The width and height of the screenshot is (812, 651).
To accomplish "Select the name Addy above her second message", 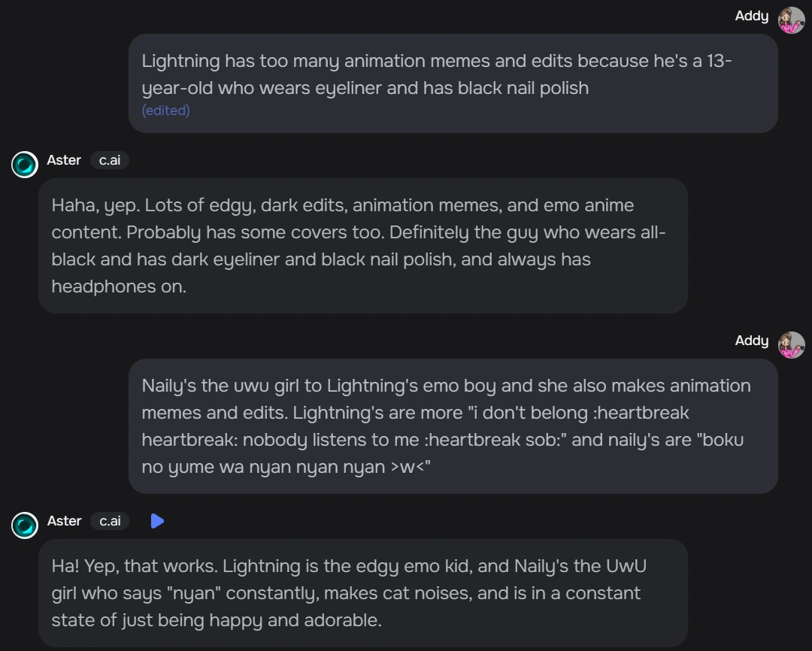I will 752,341.
